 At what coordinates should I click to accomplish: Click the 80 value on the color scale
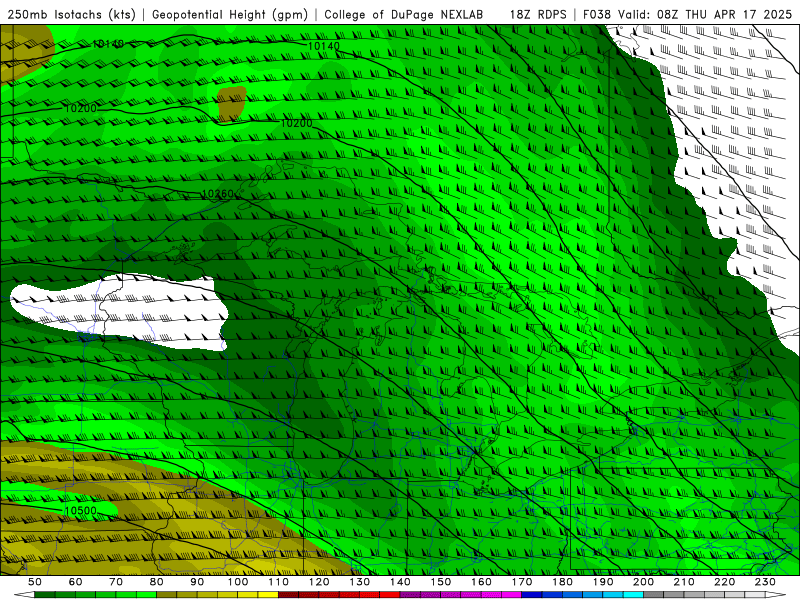tap(157, 582)
